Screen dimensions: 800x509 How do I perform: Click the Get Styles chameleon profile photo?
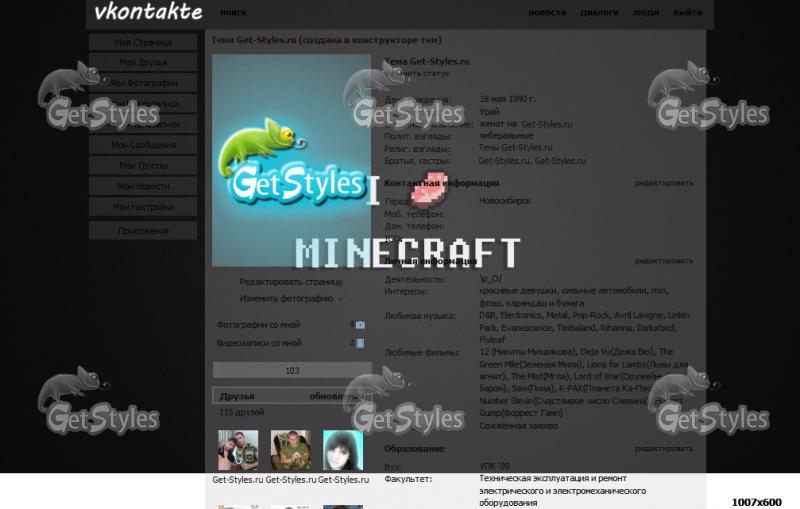[291, 160]
